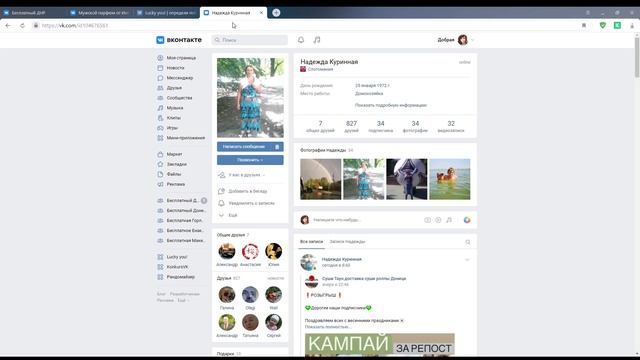Viewport: 640px width, 360px height.
Task: Open the dog in water photo thumbnail
Action: (x=450, y=179)
